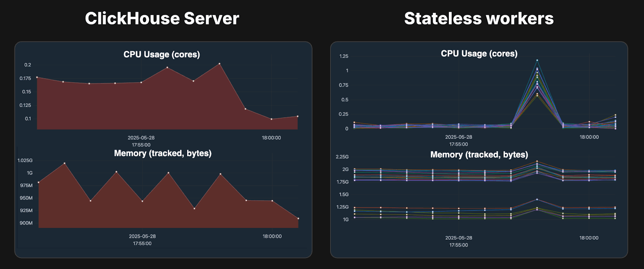Click the final data point in ClickHouse Memory chart
This screenshot has height=269, width=644.
click(298, 219)
